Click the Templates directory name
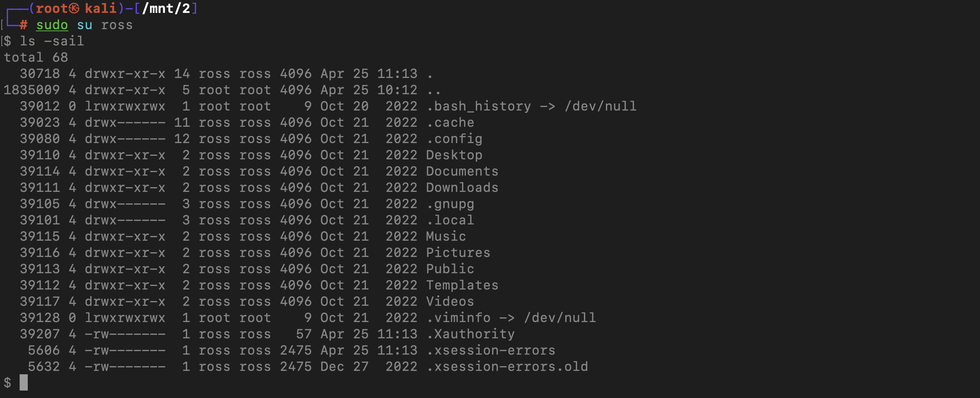Screen dimensions: 980x398 point(462,285)
